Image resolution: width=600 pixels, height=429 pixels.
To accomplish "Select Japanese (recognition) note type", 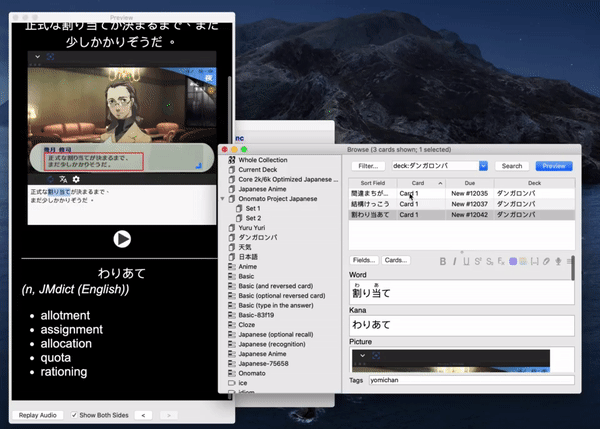I will [x=272, y=344].
